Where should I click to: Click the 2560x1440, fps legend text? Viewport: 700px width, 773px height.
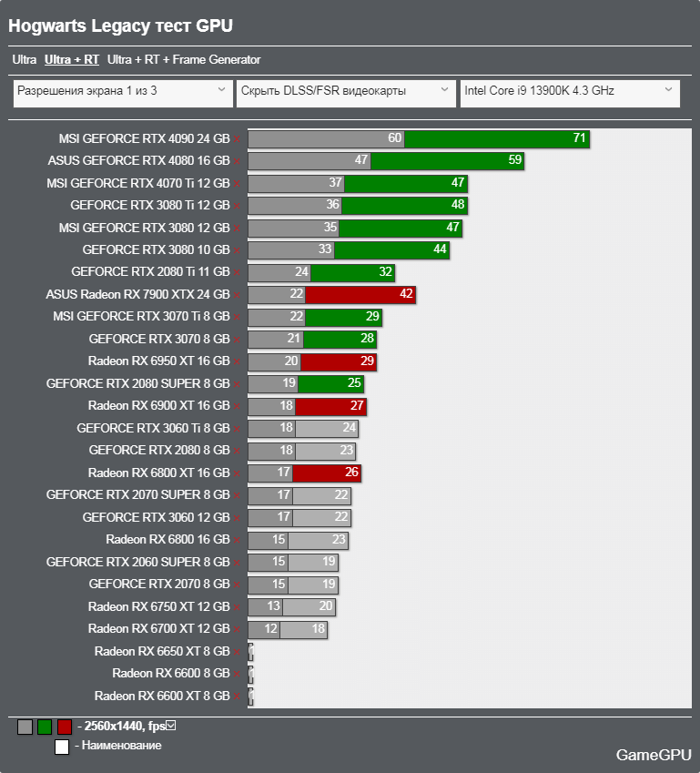tap(125, 727)
